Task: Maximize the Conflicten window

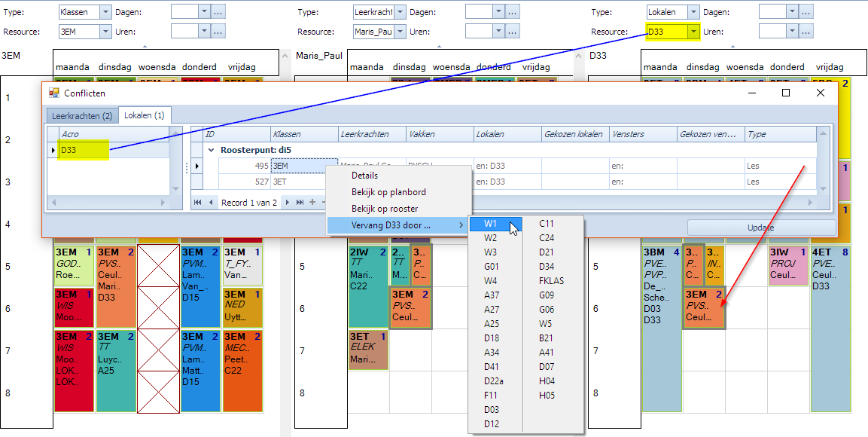Action: click(785, 93)
